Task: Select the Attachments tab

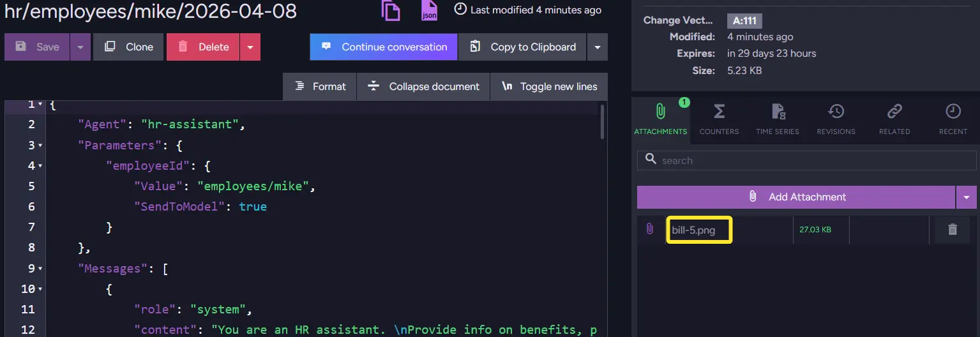Action: [x=661, y=119]
